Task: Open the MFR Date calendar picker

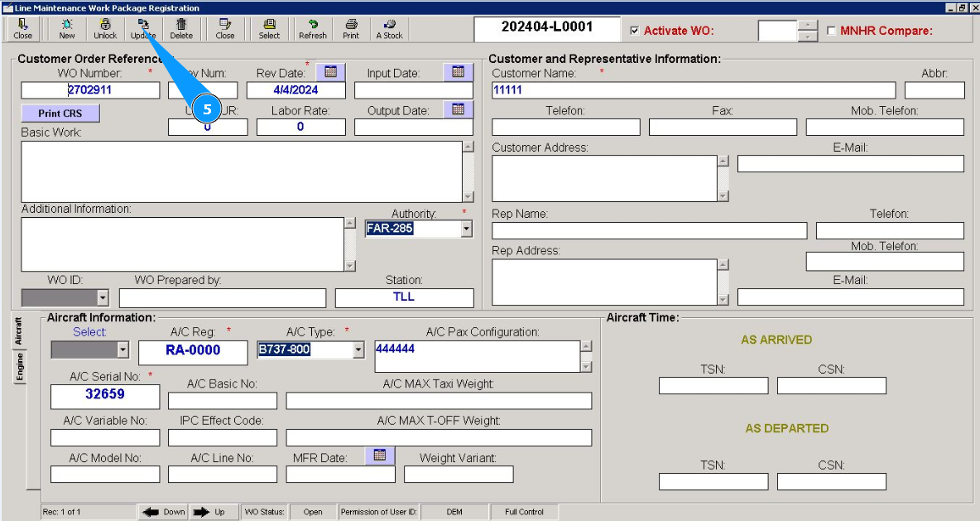Action: (380, 456)
